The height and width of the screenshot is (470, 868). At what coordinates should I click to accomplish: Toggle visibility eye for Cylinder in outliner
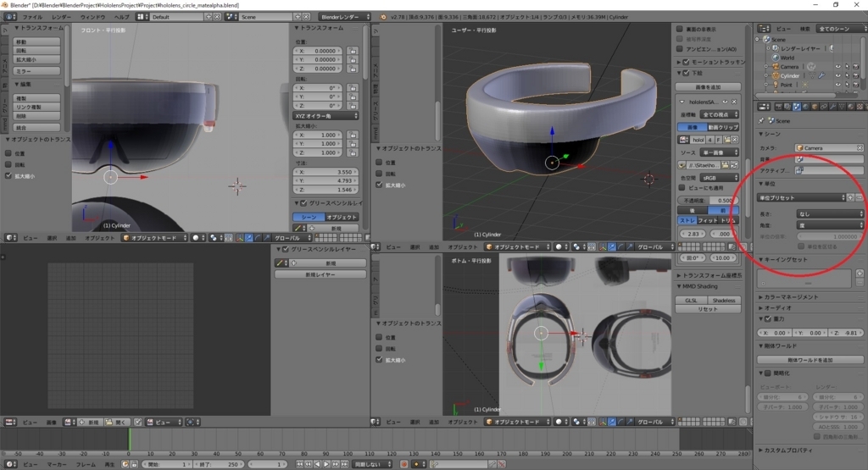[x=837, y=75]
